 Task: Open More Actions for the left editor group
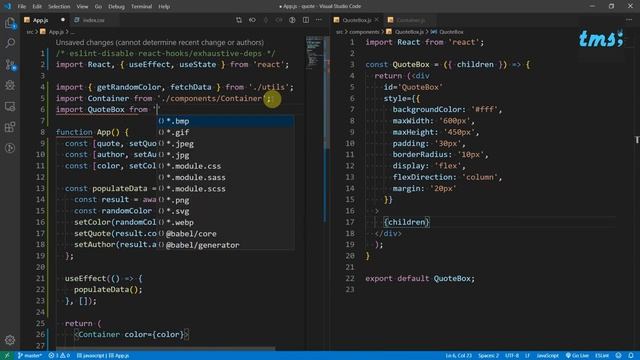[x=319, y=20]
